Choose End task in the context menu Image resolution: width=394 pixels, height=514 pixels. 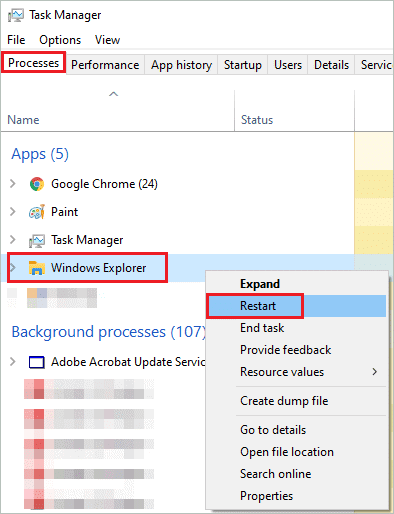point(296,328)
